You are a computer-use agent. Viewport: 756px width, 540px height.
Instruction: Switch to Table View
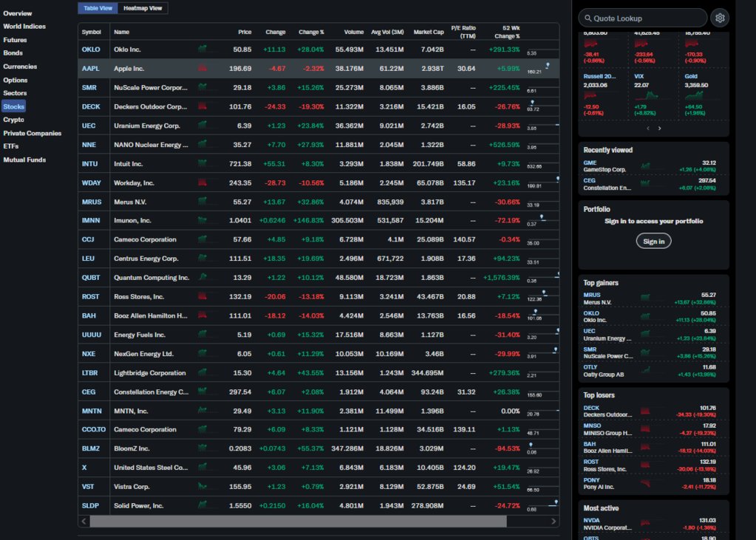[98, 8]
